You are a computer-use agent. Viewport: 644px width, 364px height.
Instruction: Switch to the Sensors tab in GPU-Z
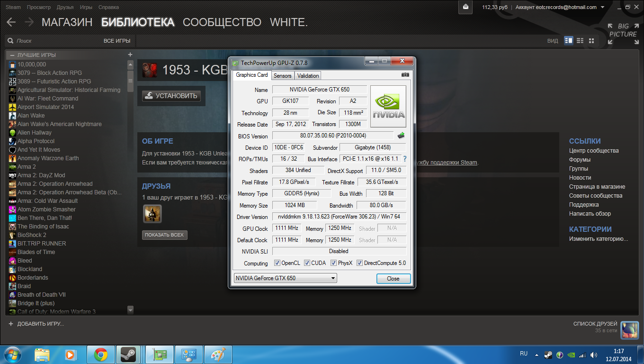click(x=283, y=76)
